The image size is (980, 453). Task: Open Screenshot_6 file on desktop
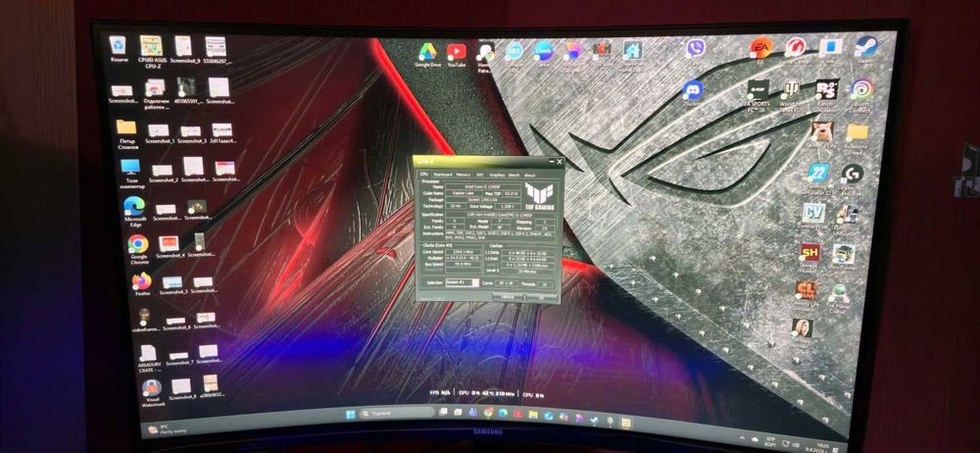(x=176, y=324)
